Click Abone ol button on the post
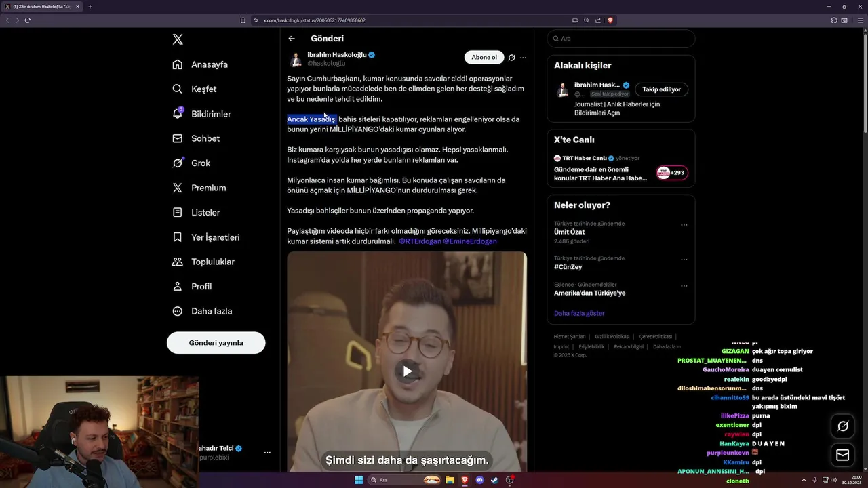Viewport: 868px width, 488px height. click(484, 58)
